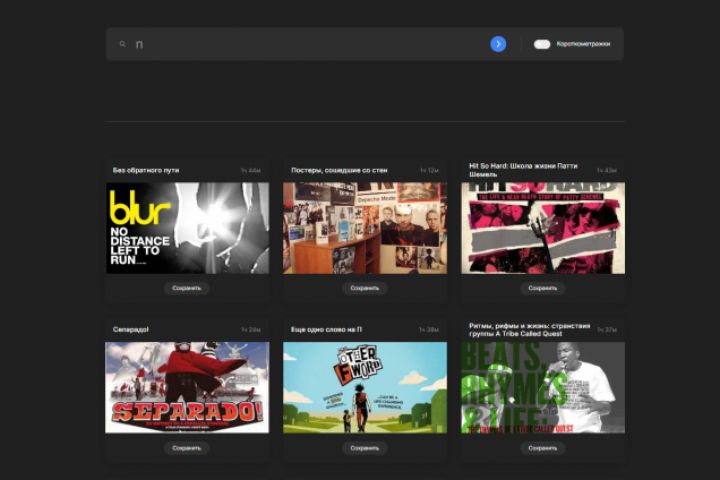Click the magnifier search icon
The width and height of the screenshot is (720, 480).
[x=123, y=44]
